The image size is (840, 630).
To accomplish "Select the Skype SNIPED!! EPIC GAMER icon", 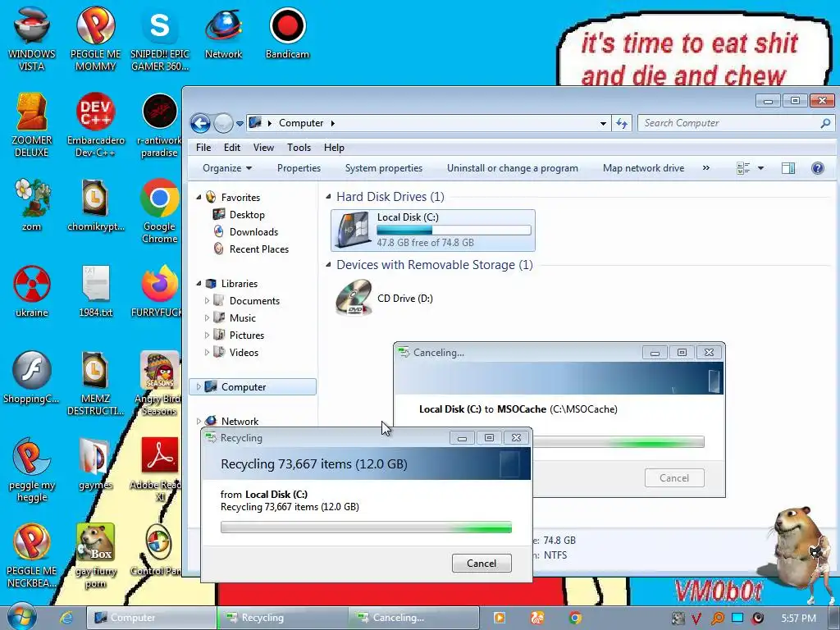I will 160,39.
